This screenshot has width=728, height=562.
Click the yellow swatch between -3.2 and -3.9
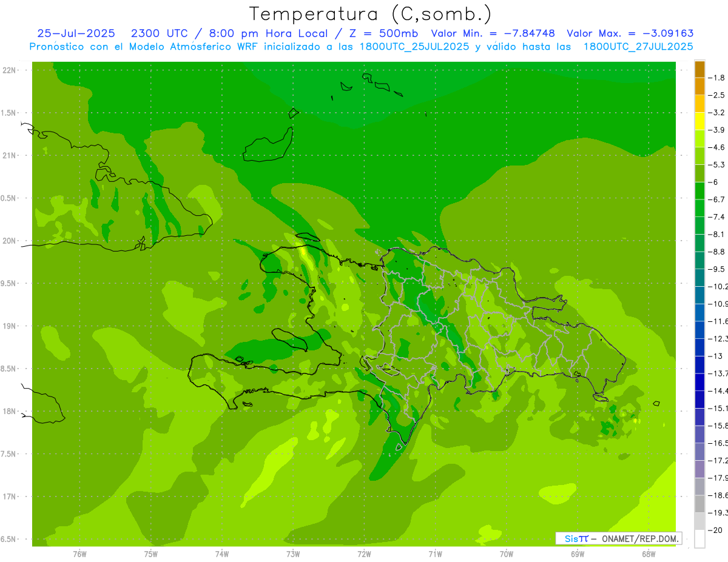[x=699, y=121]
